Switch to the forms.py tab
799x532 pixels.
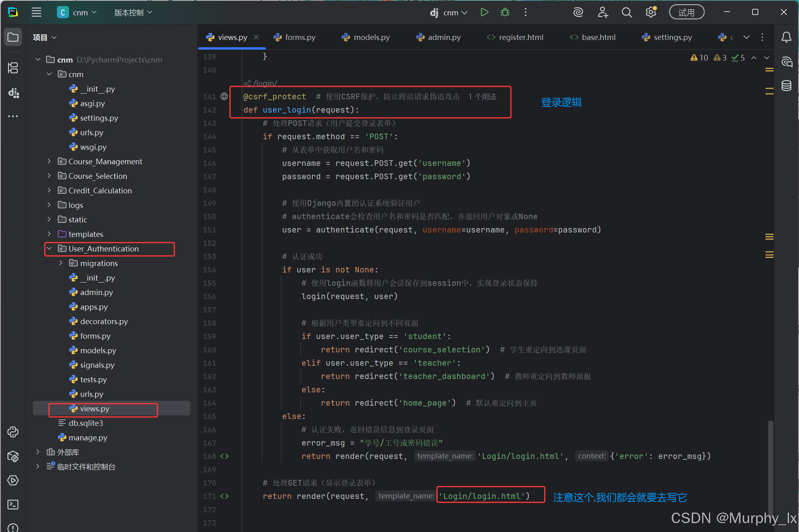[x=295, y=37]
